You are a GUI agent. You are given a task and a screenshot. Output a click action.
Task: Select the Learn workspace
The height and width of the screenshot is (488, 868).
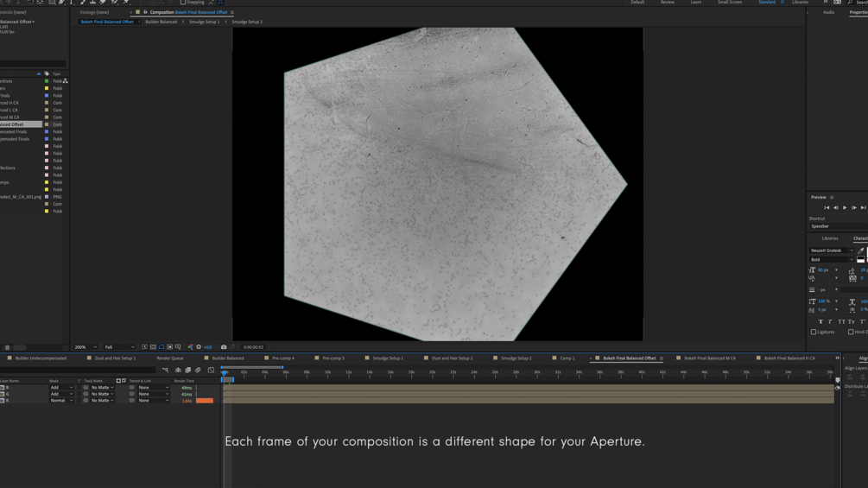[696, 3]
